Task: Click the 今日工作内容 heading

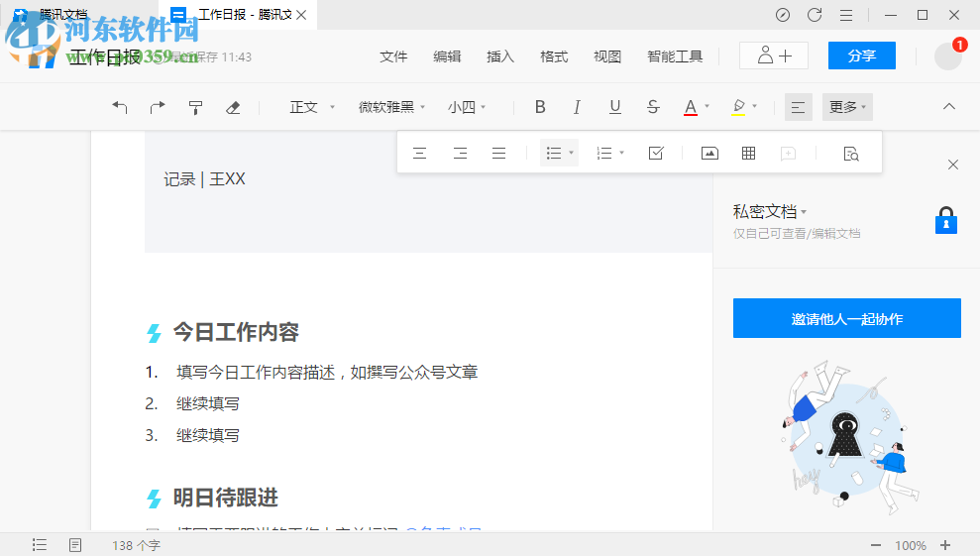Action: pos(236,332)
